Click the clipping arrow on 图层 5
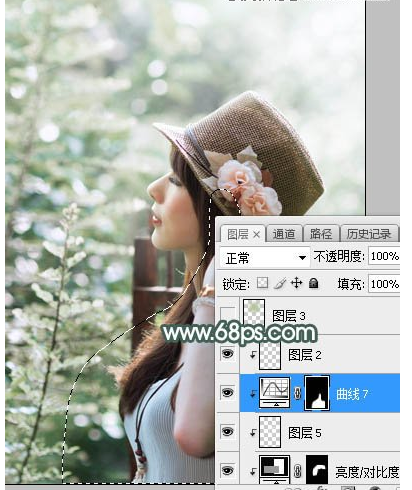412x490 pixels. coord(252,433)
